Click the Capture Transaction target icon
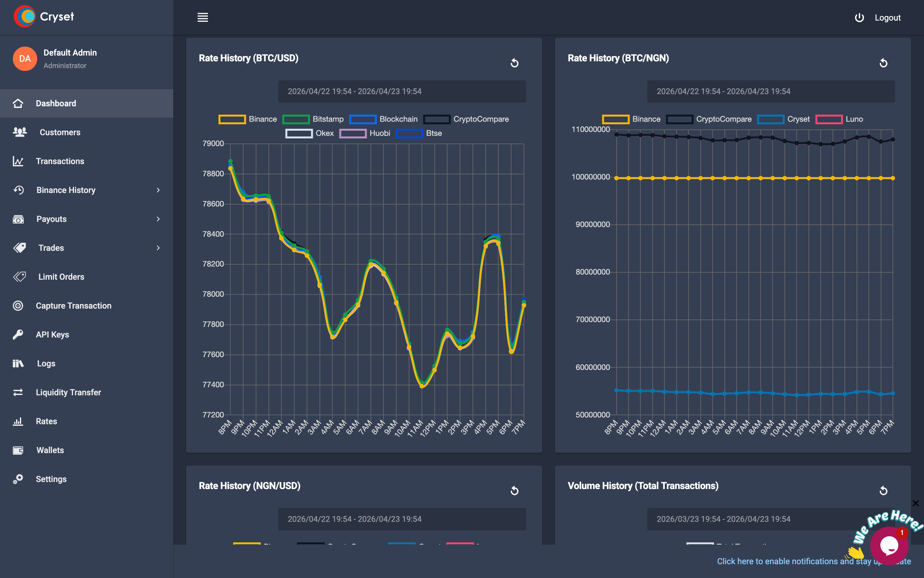924x578 pixels. (x=18, y=306)
